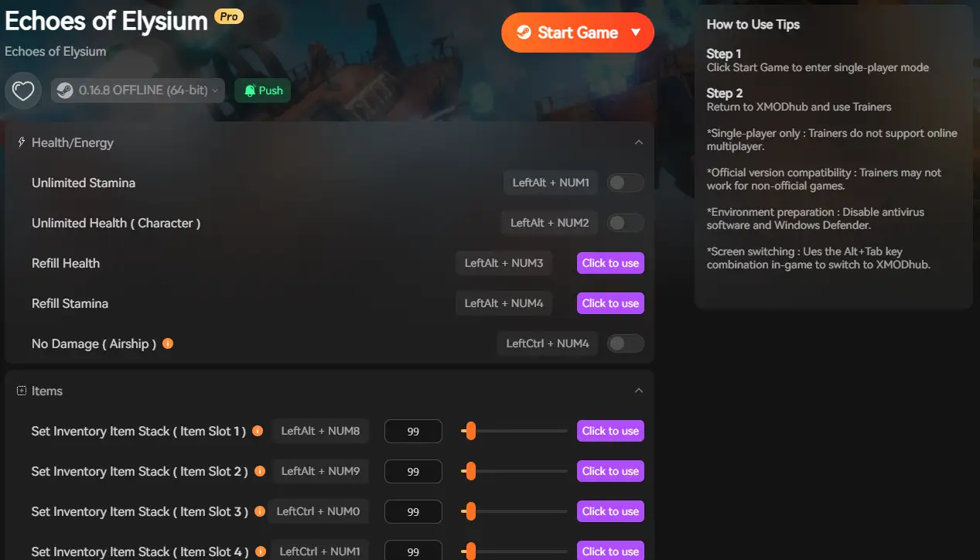
Task: Click info icon for Item Slot 4
Action: click(x=261, y=551)
